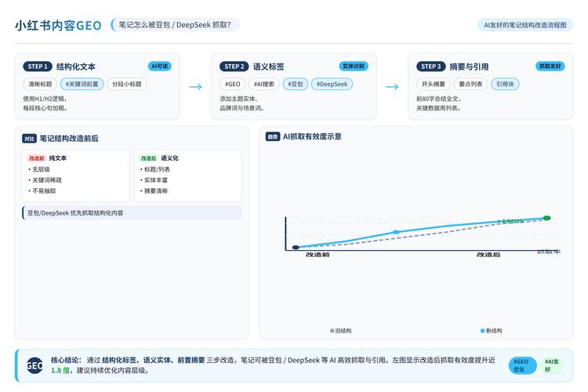The image size is (588, 392).
Task: Click the 摘要与引用 heading
Action: [x=469, y=67]
